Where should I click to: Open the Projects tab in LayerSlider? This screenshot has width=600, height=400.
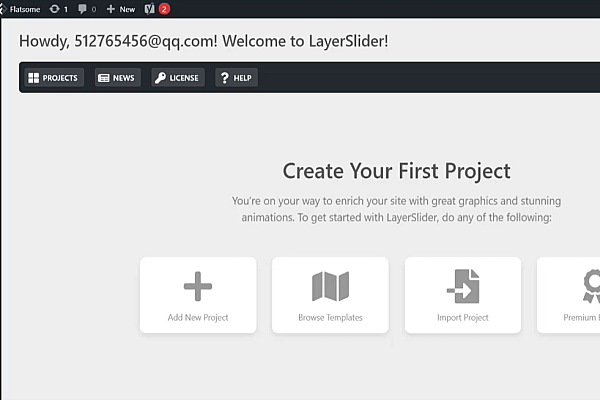[54, 78]
